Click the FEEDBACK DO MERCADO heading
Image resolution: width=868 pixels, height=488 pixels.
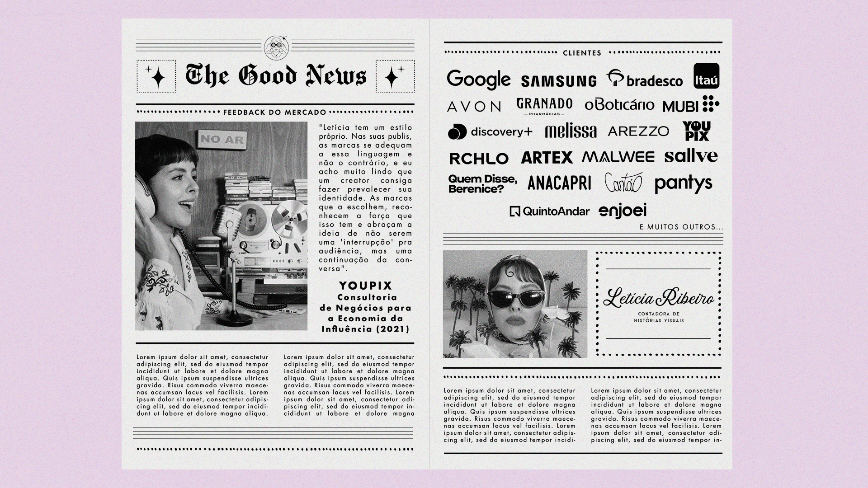(x=275, y=112)
